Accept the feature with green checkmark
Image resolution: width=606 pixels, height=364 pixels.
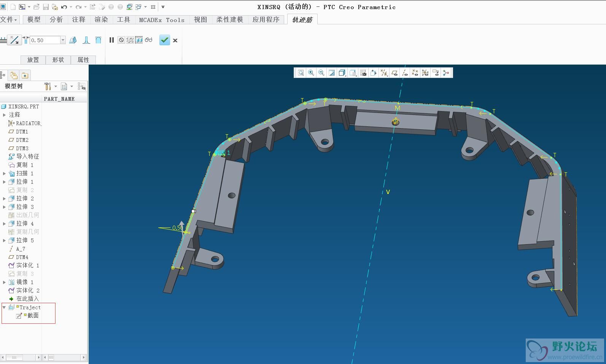pos(164,40)
